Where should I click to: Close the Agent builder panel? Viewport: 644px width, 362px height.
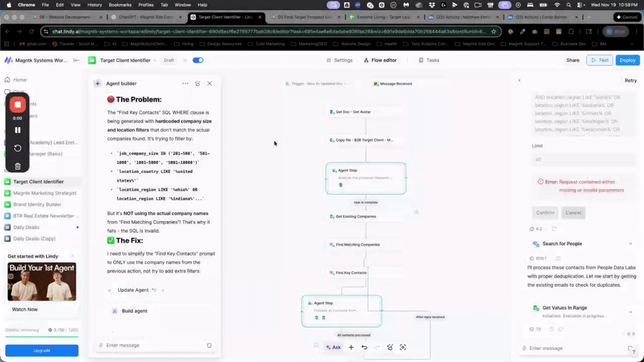click(209, 84)
